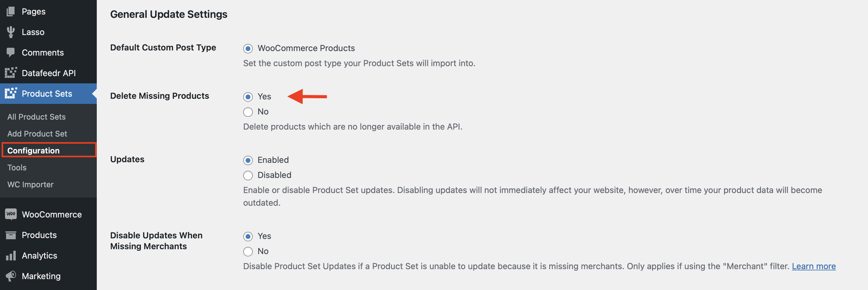Click the Pages menu icon
The width and height of the screenshot is (868, 290).
11,11
